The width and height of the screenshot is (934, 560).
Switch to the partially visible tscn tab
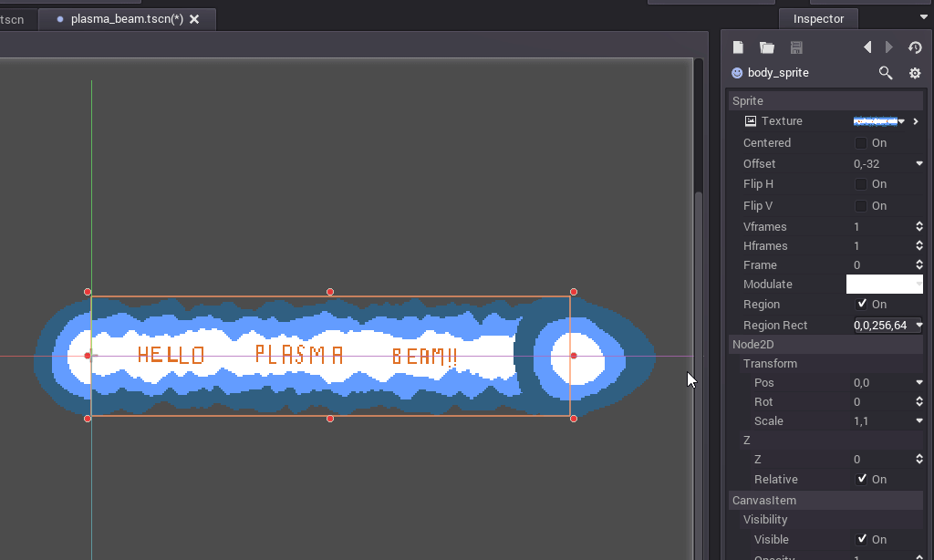pos(12,20)
